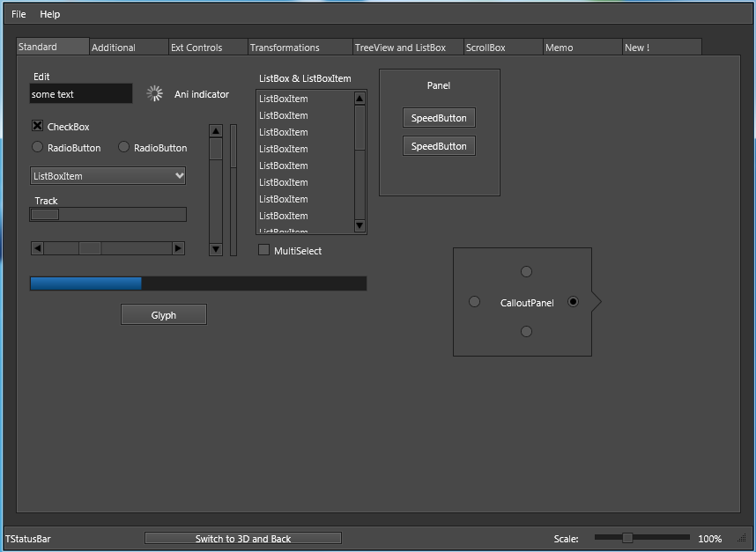756x552 pixels.
Task: Switch to the ScrollBox tab
Action: click(x=503, y=48)
